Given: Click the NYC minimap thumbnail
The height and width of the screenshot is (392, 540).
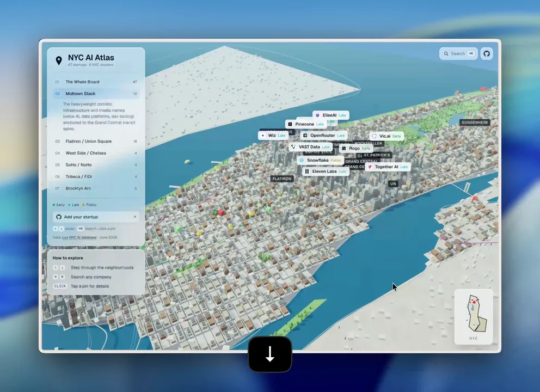Looking at the screenshot, I should pos(474,316).
